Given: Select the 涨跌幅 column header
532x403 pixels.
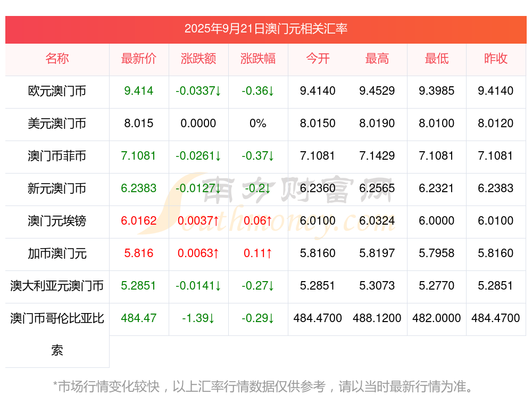Looking at the screenshot, I should (x=258, y=59).
